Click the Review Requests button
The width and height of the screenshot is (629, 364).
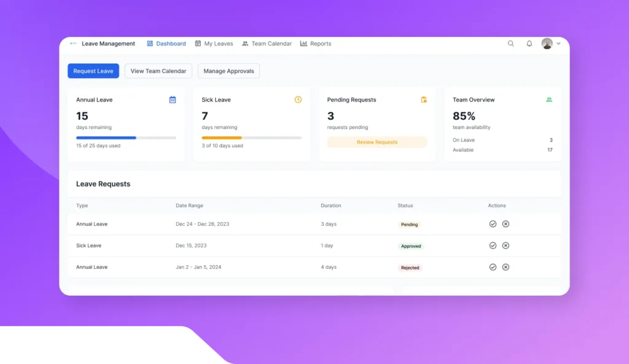point(377,142)
